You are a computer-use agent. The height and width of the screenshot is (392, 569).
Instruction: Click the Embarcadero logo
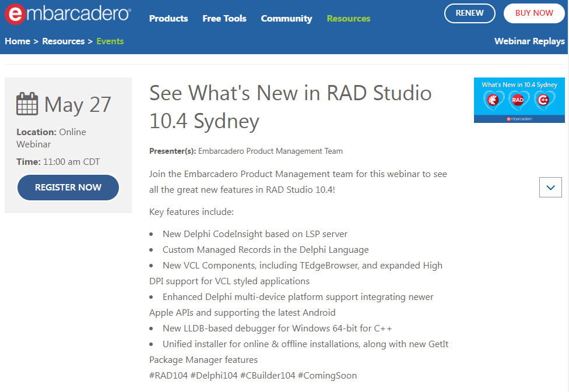pyautogui.click(x=68, y=14)
